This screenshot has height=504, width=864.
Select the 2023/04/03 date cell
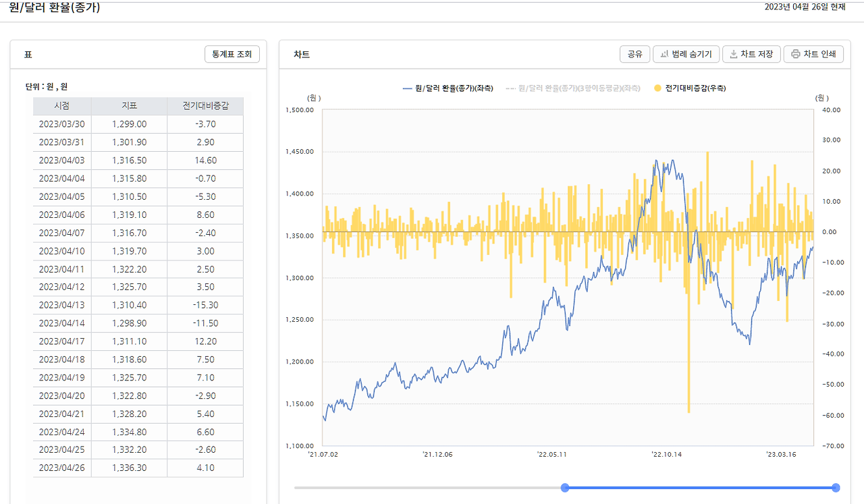(62, 161)
